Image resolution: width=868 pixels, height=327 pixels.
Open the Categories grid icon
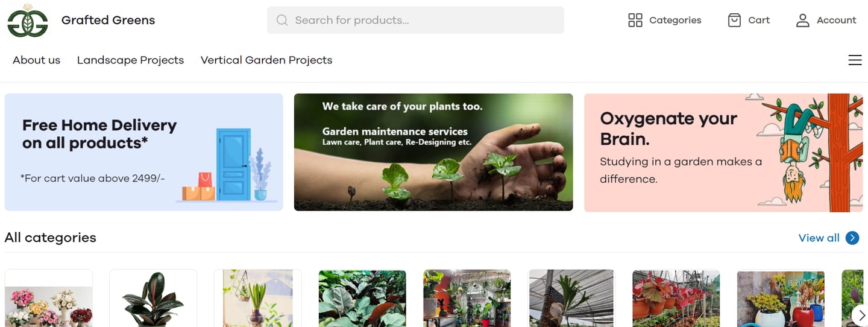coord(635,21)
